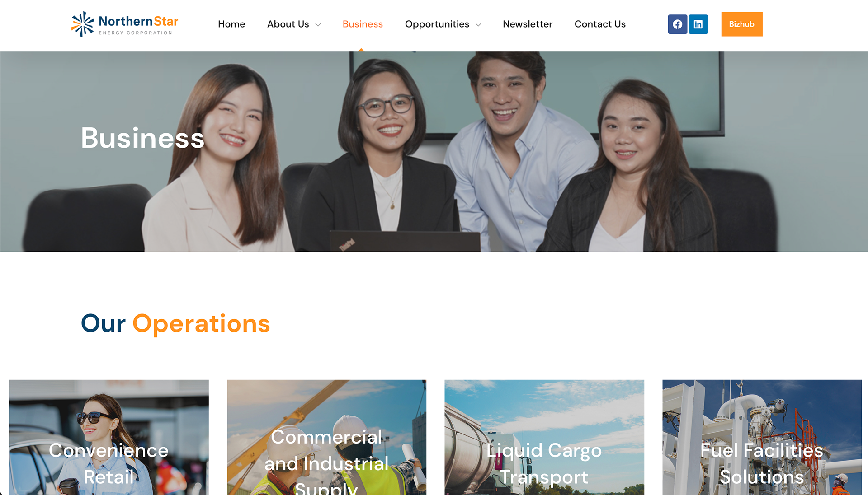Click the orange Bizhub button
This screenshot has height=495, width=868.
(x=741, y=24)
